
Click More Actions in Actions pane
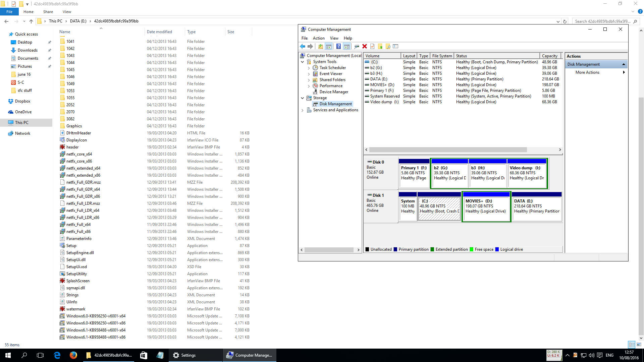587,72
